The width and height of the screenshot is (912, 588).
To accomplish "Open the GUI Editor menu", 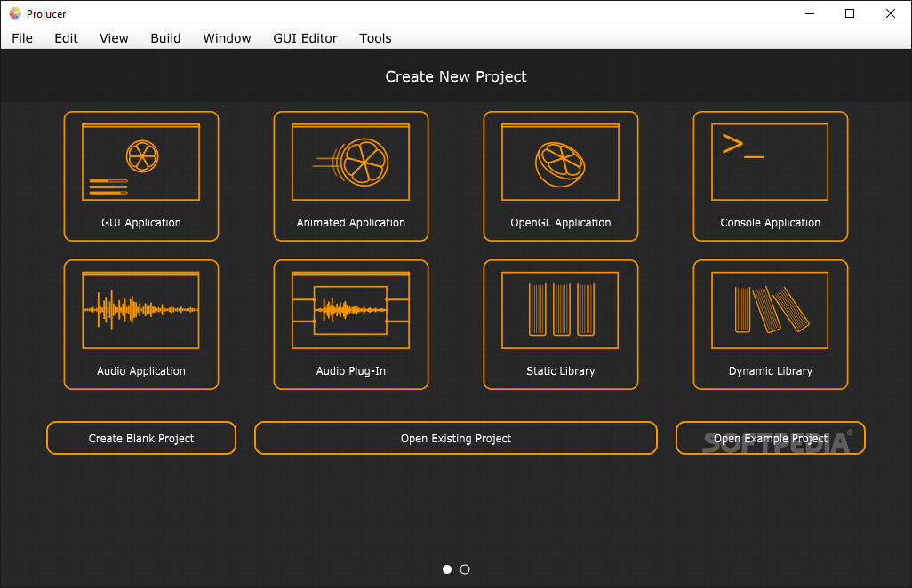I will coord(306,38).
